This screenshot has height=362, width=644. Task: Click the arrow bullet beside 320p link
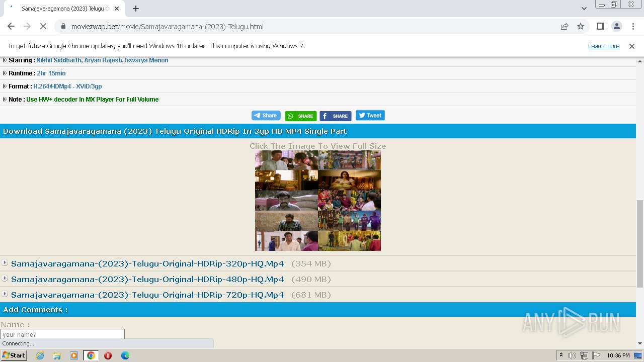pos(5,262)
